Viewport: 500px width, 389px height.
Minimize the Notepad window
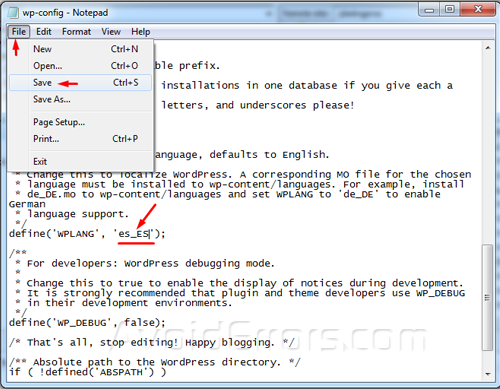click(x=430, y=10)
